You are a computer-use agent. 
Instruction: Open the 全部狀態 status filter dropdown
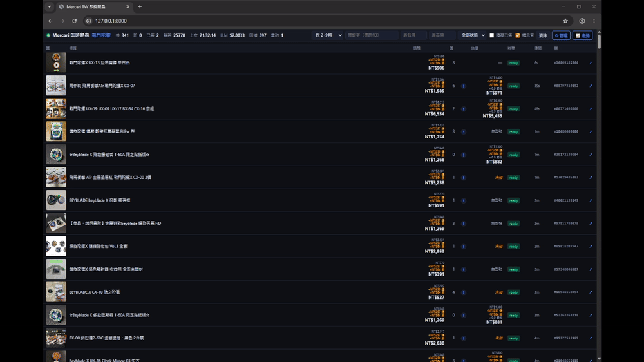click(473, 35)
